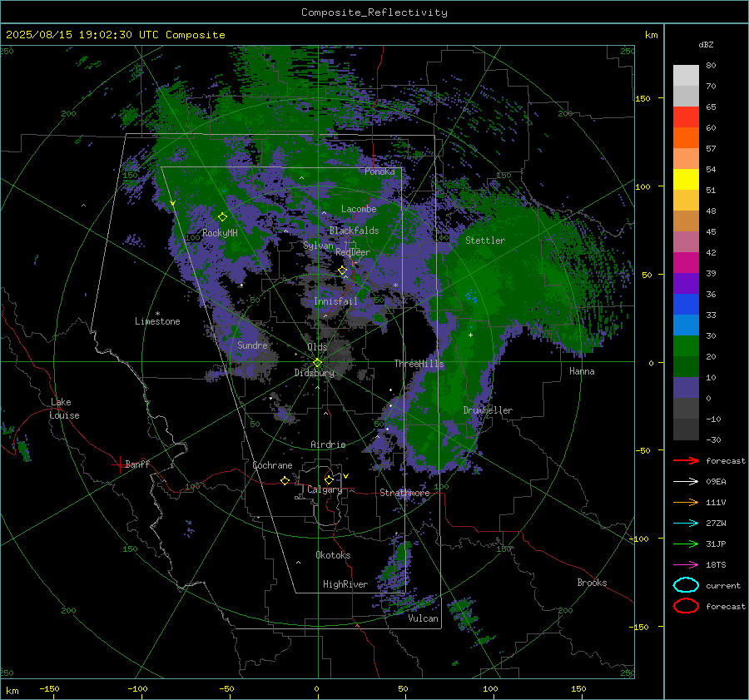The width and height of the screenshot is (749, 700).
Task: Click the yellow diamond marker above Calgary
Action: [x=329, y=479]
